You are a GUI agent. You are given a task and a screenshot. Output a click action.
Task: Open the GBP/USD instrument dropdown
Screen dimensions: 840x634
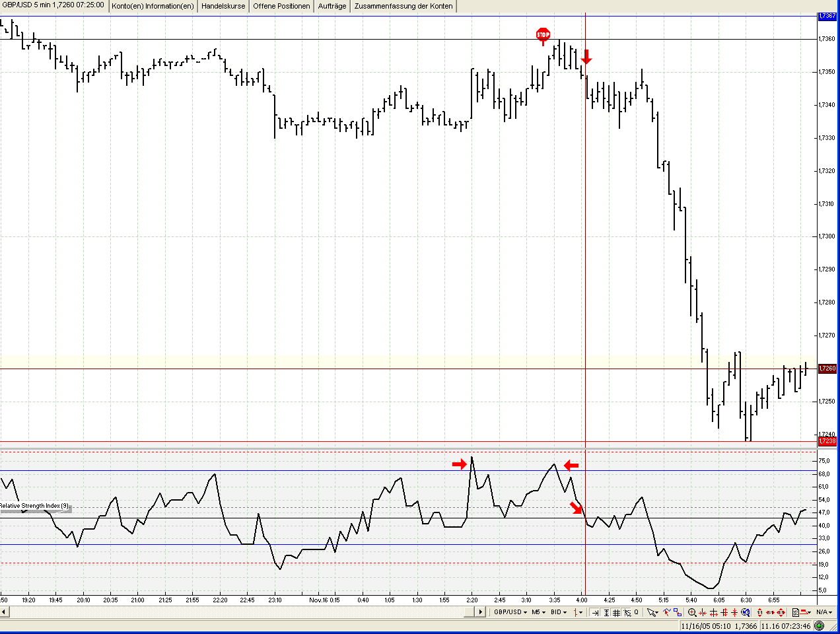(510, 612)
